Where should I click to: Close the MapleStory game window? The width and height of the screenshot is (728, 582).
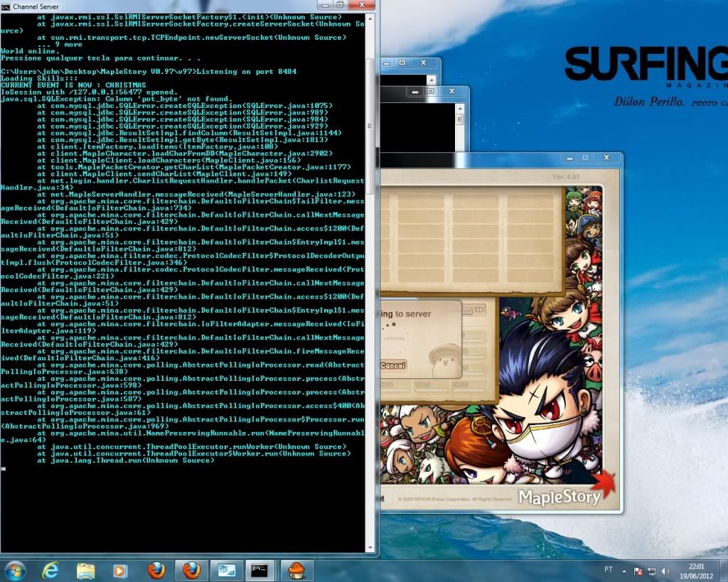point(606,157)
